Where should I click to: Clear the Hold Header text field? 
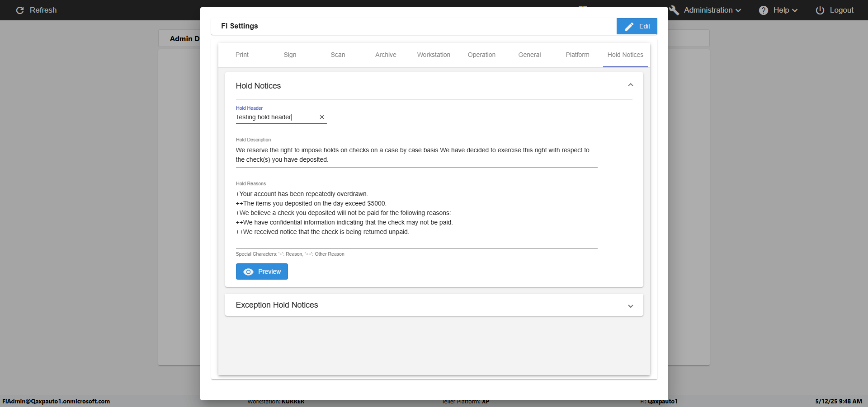point(322,117)
